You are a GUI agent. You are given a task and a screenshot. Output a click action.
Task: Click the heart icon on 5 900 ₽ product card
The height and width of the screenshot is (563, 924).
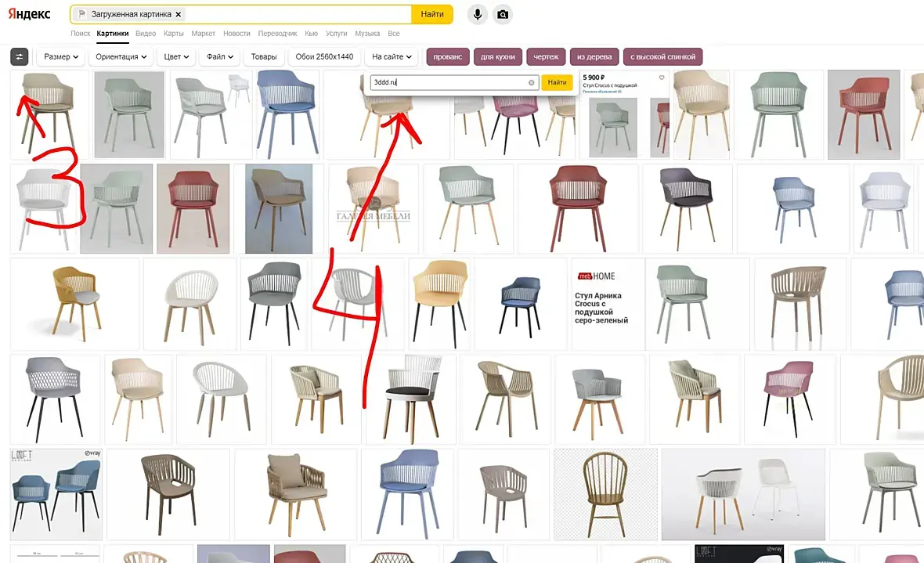point(662,78)
